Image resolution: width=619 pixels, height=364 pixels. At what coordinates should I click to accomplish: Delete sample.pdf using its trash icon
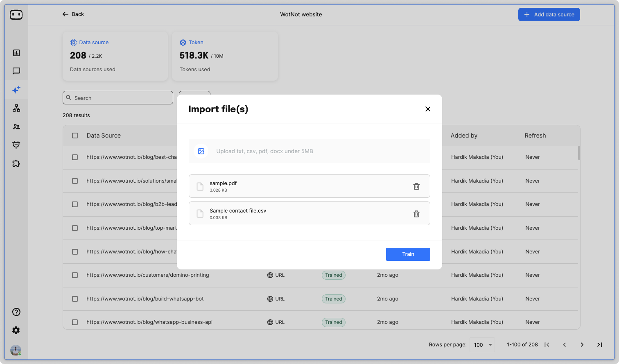[416, 186]
